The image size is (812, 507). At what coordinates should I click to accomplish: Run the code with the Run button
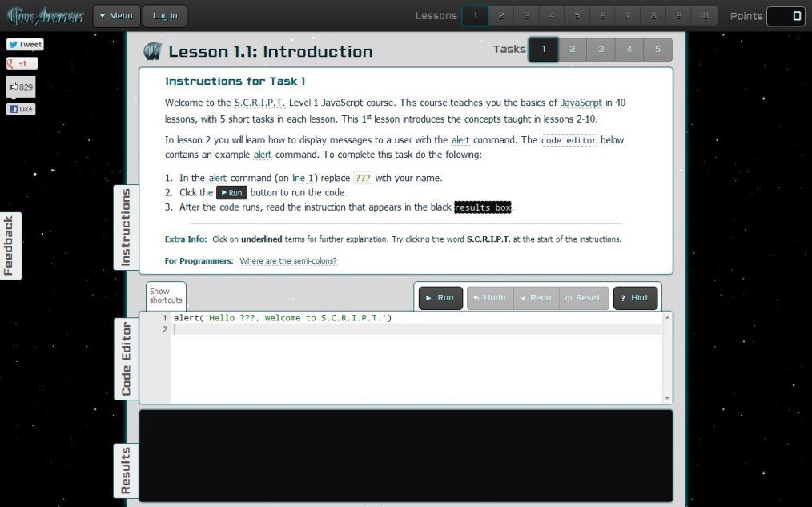[x=440, y=298]
